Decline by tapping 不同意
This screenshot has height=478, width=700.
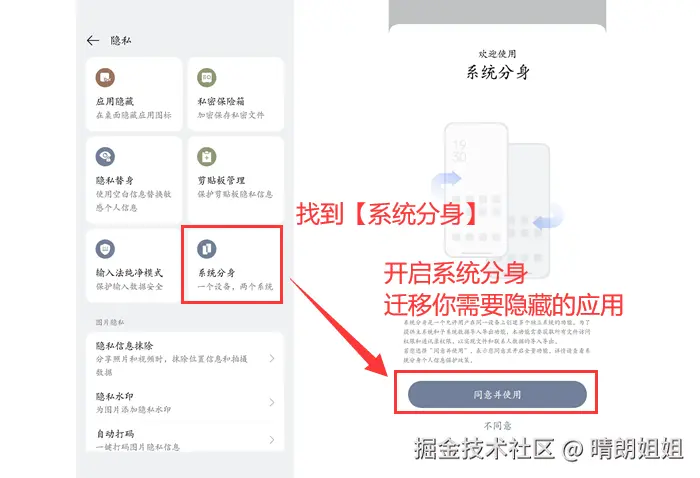point(497,426)
